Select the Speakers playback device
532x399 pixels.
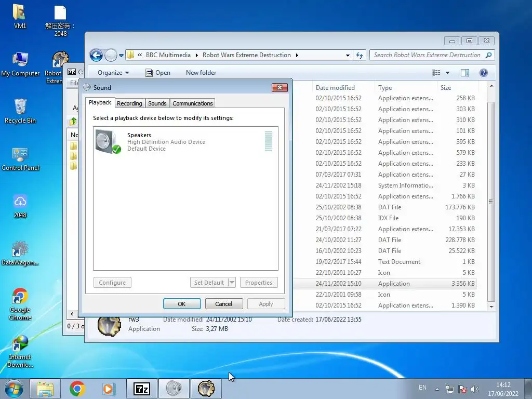click(x=185, y=141)
